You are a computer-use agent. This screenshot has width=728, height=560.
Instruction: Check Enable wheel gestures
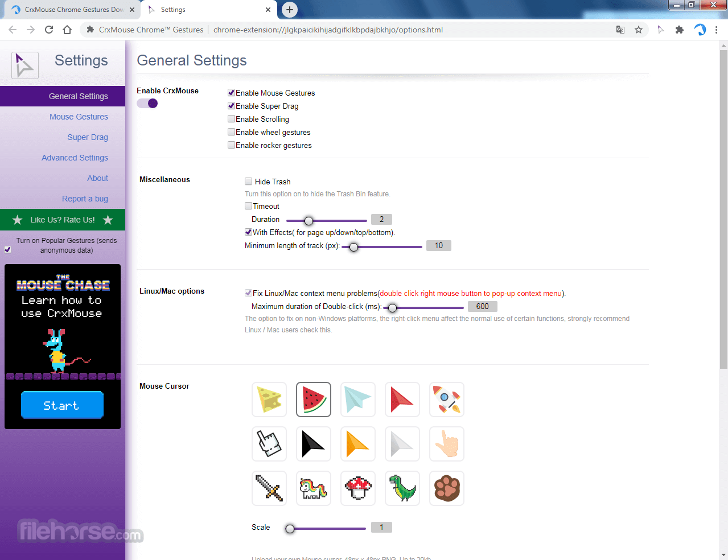pos(231,132)
